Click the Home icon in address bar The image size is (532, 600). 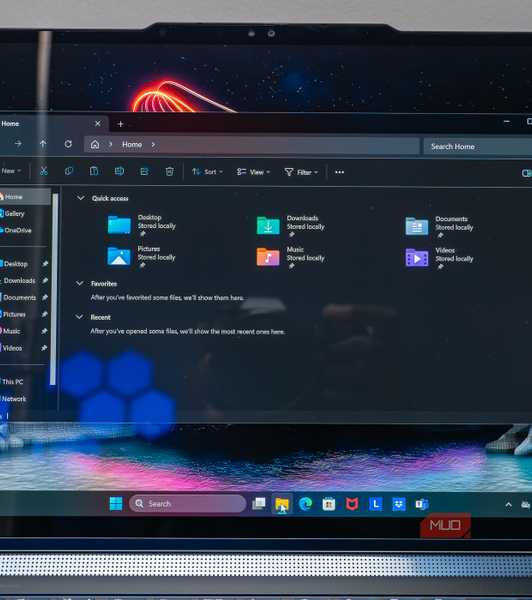[x=95, y=144]
